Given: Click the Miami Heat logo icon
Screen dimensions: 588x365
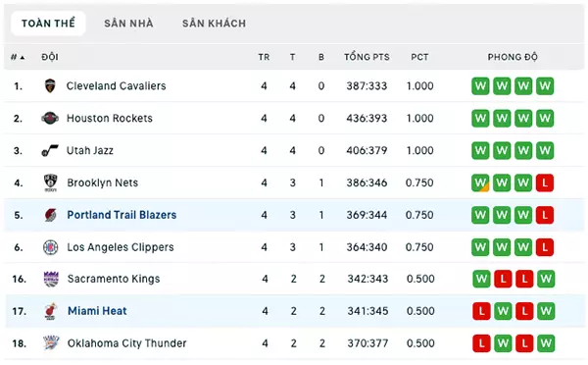Looking at the screenshot, I should (50, 311).
